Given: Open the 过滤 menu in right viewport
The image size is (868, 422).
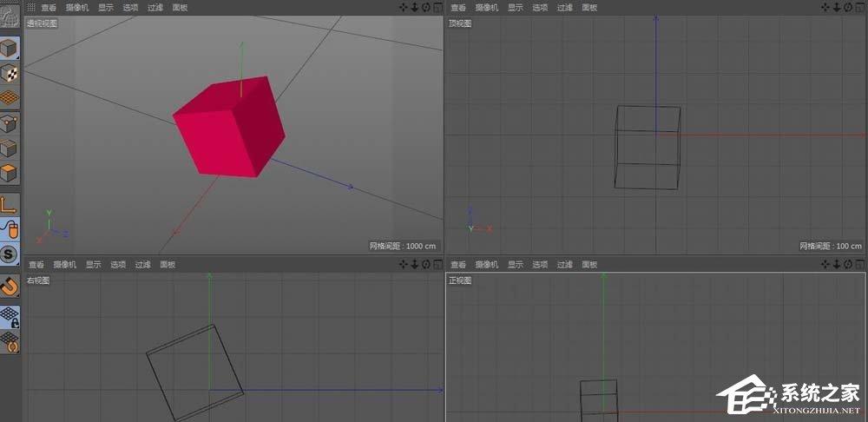Looking at the screenshot, I should point(143,265).
